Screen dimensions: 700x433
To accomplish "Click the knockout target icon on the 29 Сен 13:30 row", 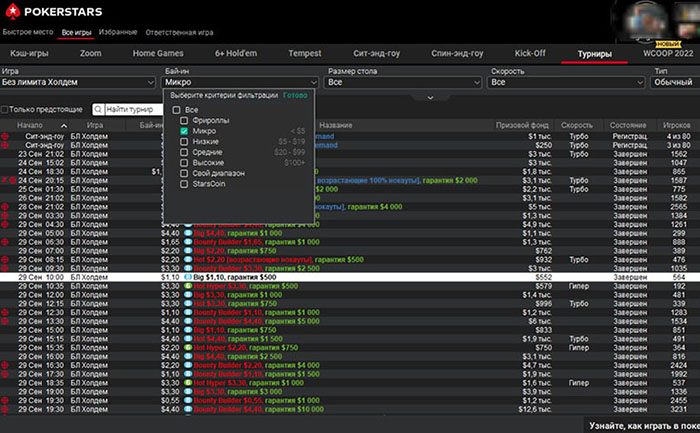I will tap(5, 321).
